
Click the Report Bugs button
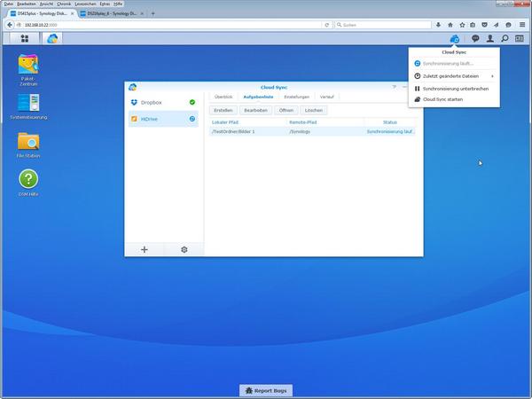266,390
